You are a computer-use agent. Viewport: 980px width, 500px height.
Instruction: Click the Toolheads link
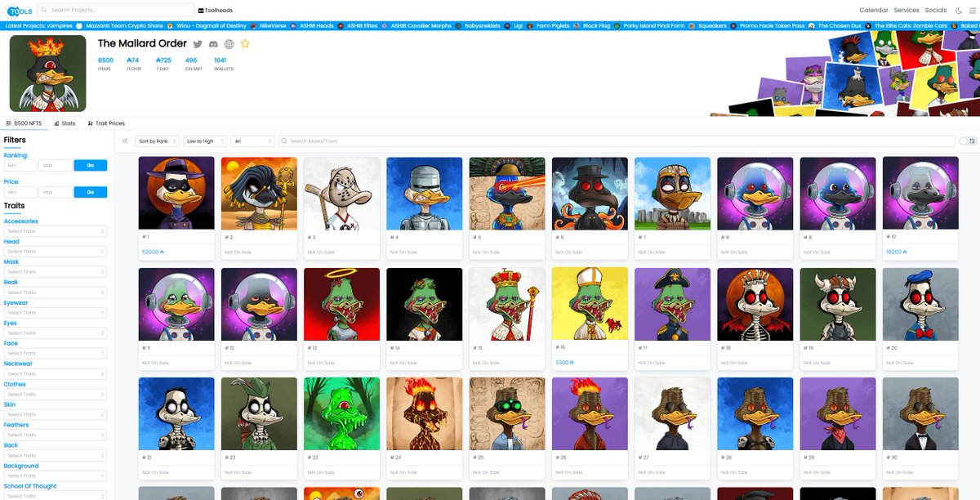click(214, 11)
